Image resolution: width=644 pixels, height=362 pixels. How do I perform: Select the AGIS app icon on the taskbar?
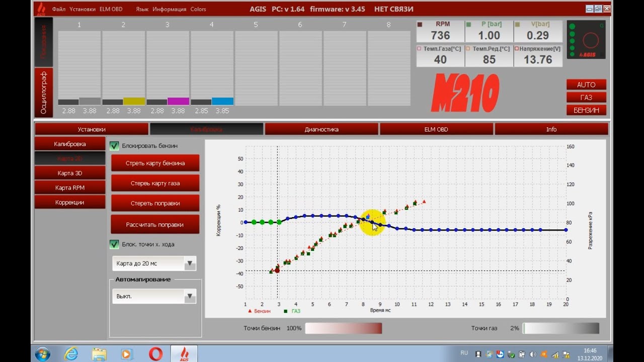[x=184, y=354]
